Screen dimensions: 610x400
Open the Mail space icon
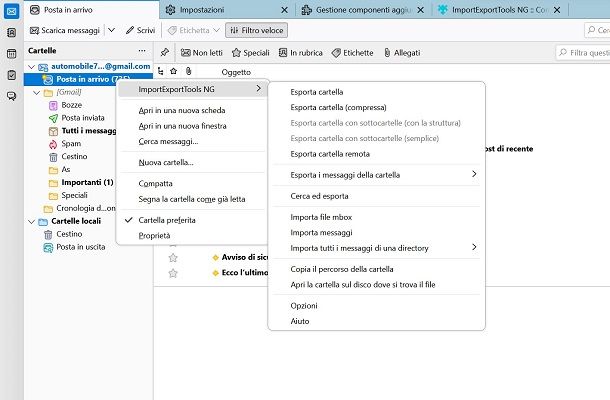click(12, 11)
